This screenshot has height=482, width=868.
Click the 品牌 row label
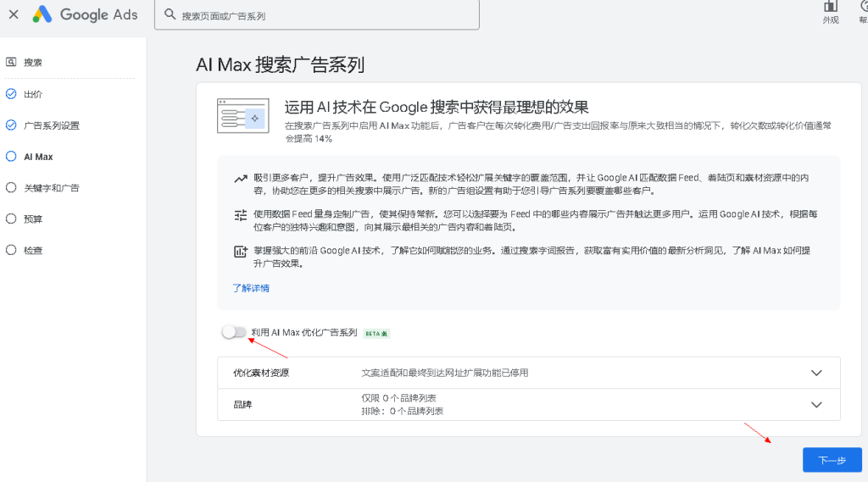pyautogui.click(x=242, y=405)
